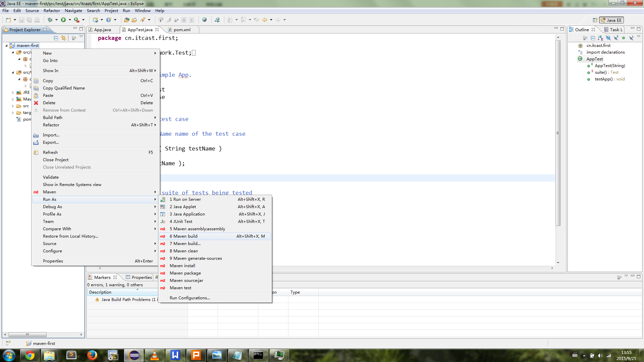Open Firefox from the Windows taskbar

pos(92,355)
